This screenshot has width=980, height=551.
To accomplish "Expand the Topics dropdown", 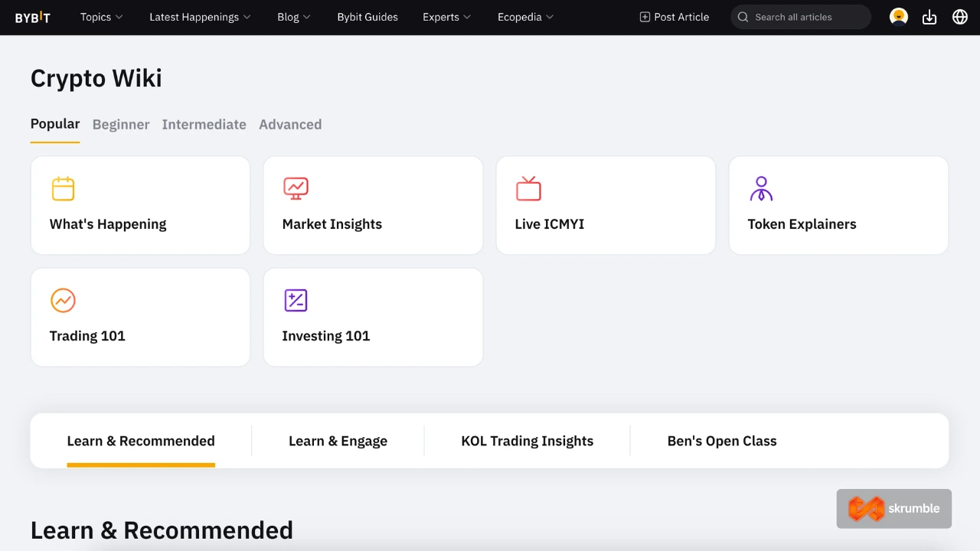I will 102,17.
